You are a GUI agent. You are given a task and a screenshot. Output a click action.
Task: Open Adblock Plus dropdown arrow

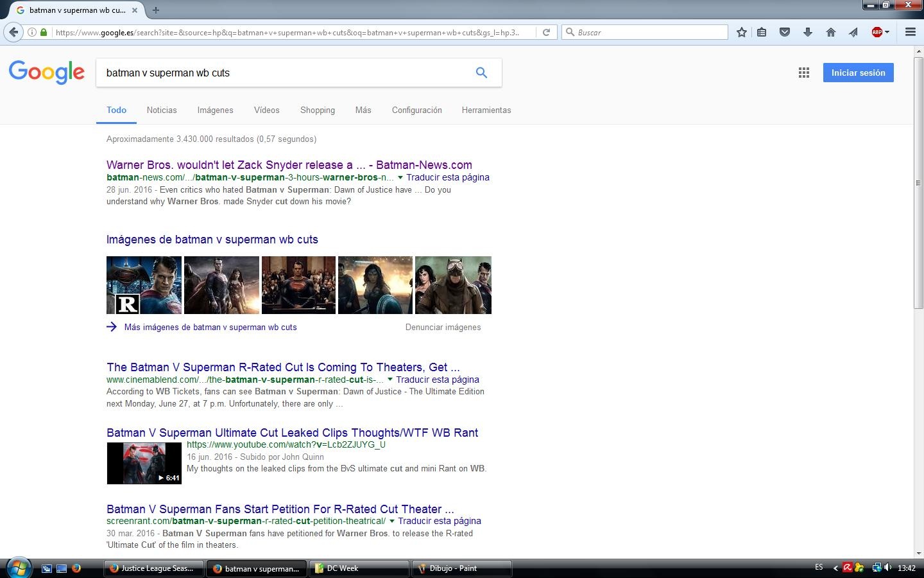pyautogui.click(x=887, y=32)
